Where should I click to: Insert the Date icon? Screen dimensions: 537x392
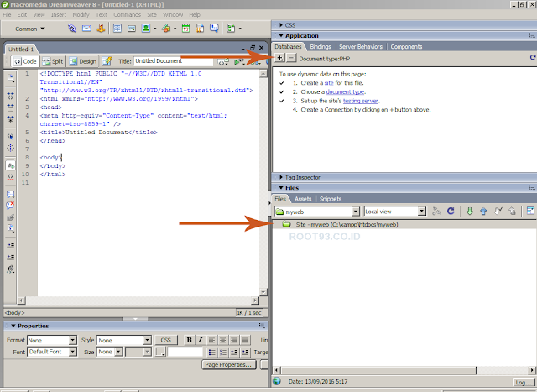click(185, 29)
